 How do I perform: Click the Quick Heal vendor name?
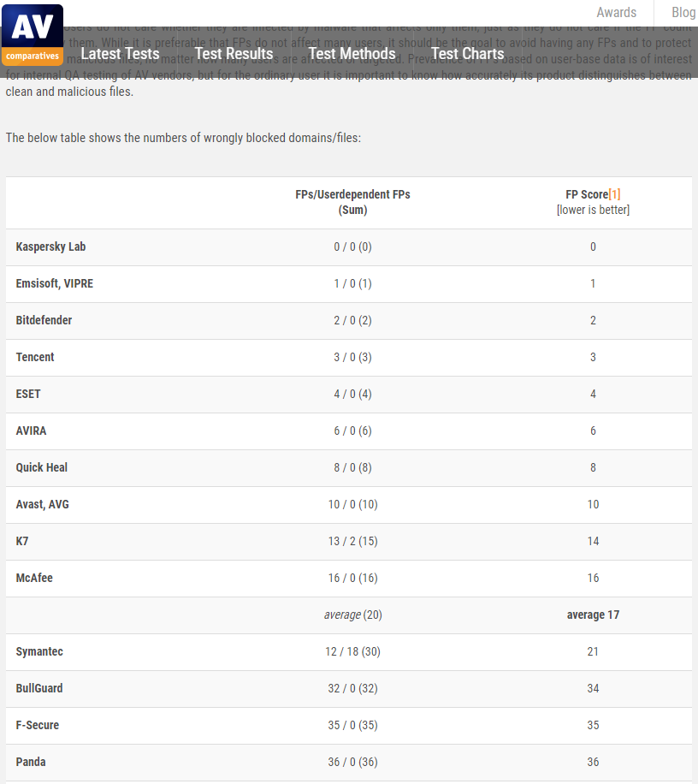click(42, 467)
